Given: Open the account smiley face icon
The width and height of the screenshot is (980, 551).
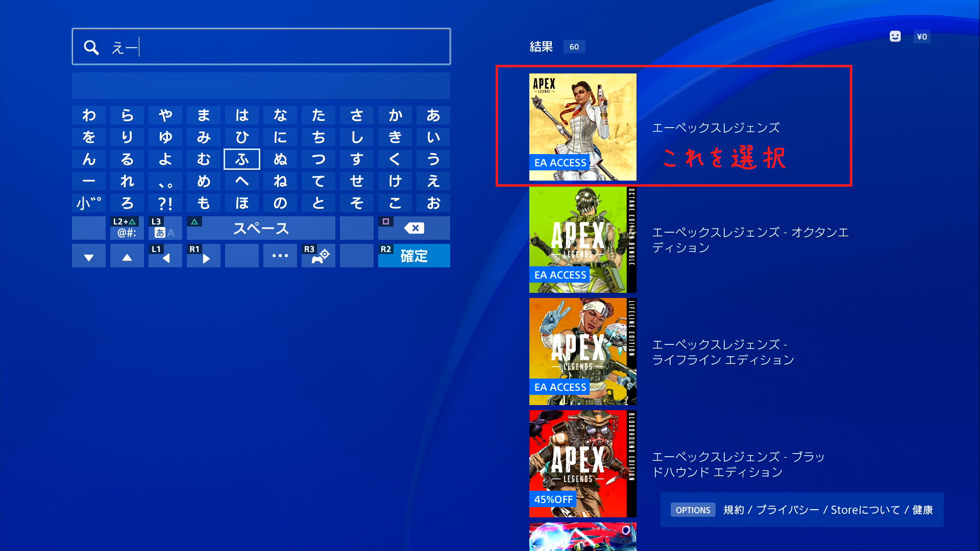Looking at the screenshot, I should [x=895, y=36].
